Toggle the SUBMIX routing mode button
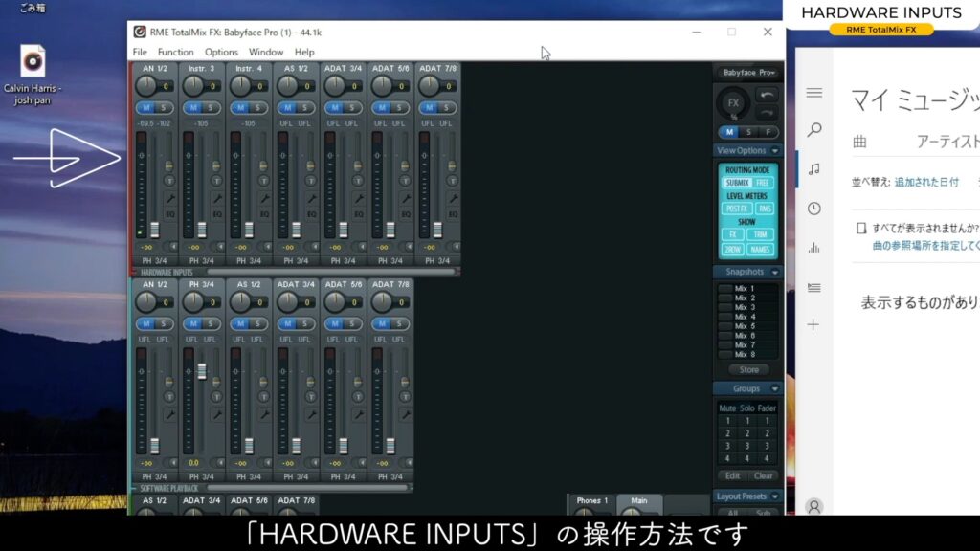This screenshot has width=980, height=551. [737, 183]
